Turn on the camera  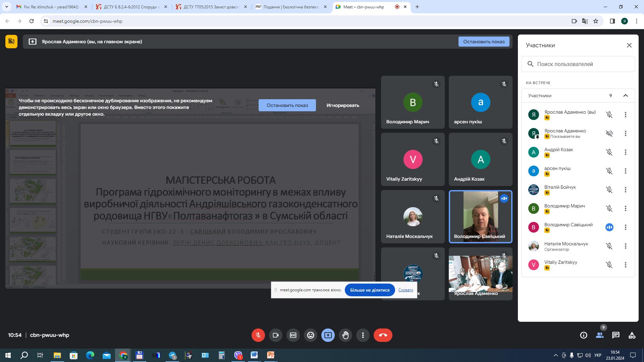click(x=275, y=335)
